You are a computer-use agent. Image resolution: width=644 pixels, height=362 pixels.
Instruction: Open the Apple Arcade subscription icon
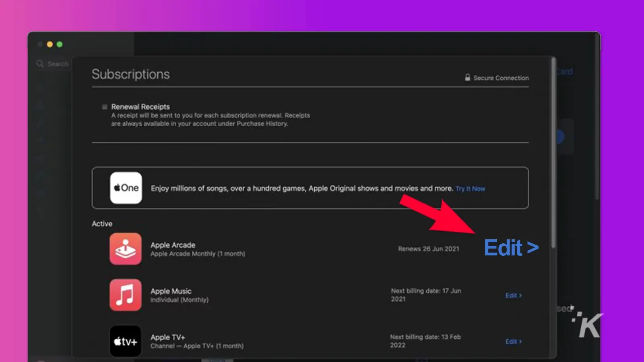tap(126, 249)
